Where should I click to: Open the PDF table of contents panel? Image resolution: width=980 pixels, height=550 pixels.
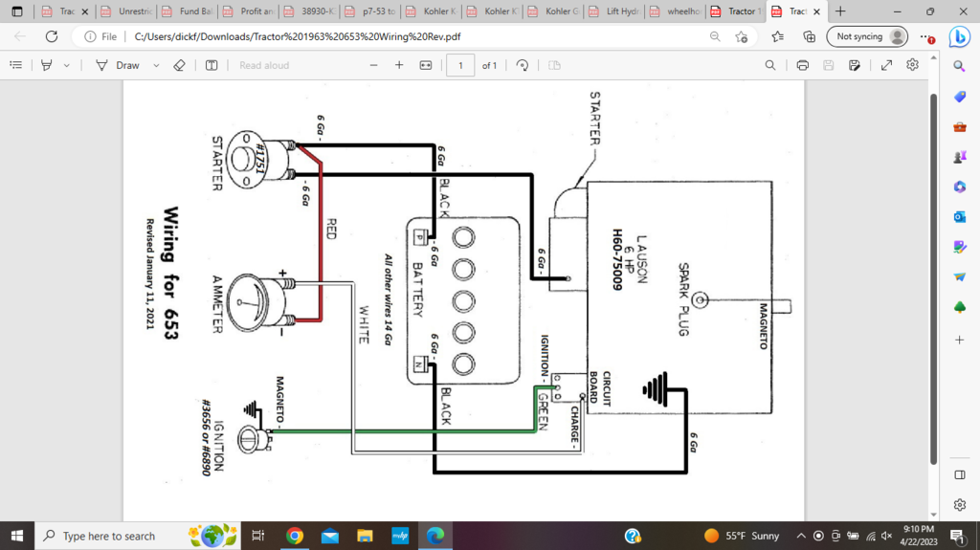click(x=15, y=65)
